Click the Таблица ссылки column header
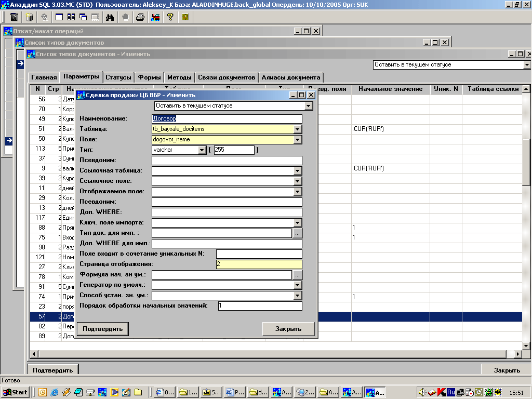 tap(493, 89)
